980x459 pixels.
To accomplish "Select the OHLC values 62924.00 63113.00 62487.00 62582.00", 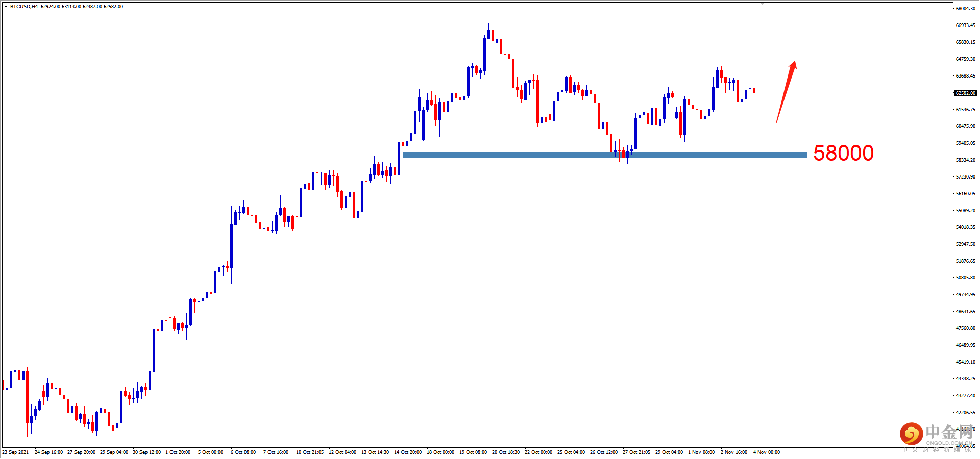I will click(x=82, y=7).
